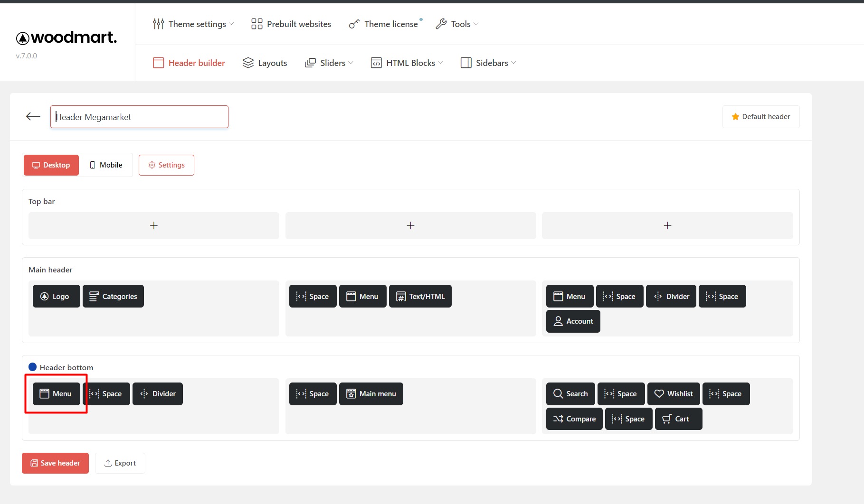This screenshot has width=864, height=504.
Task: Expand the Sidebars dropdown
Action: (488, 63)
